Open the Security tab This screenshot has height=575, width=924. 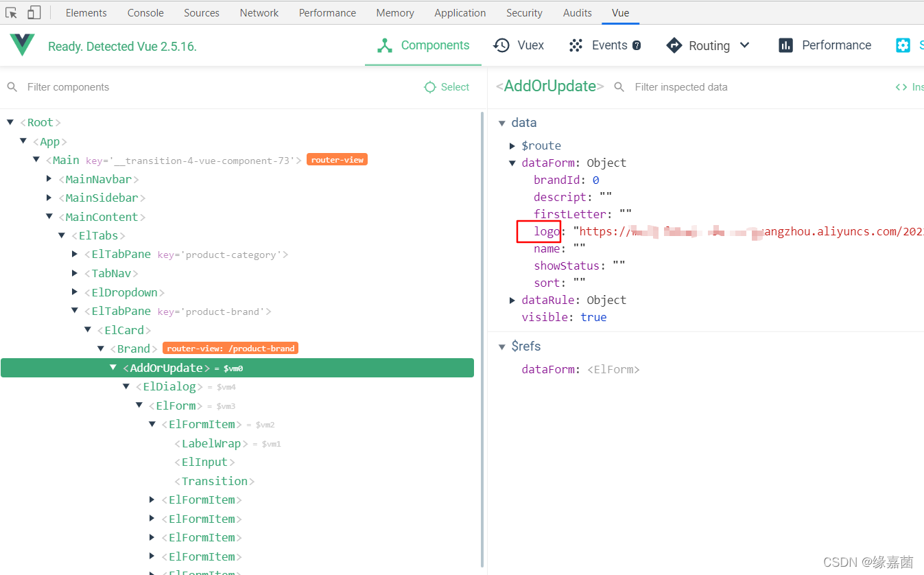click(x=524, y=12)
